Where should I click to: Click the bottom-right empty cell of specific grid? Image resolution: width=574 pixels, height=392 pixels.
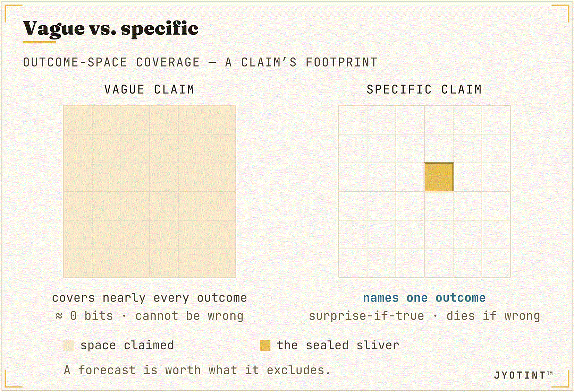pos(496,263)
